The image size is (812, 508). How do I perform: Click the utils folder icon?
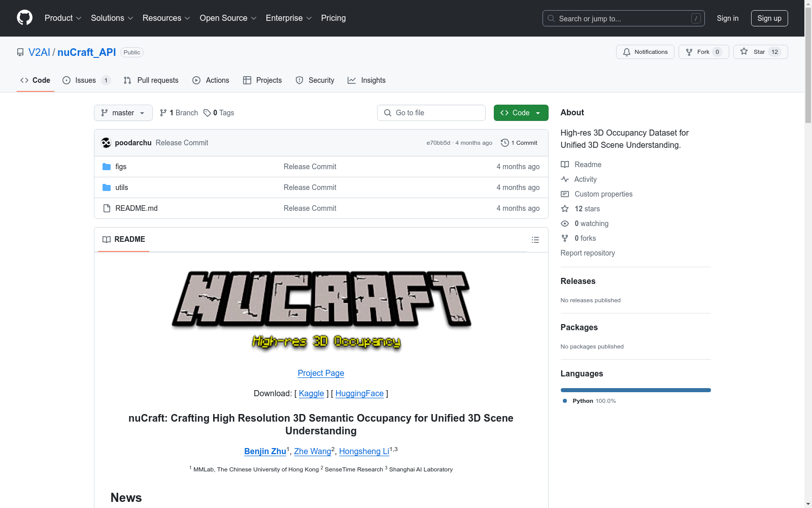(107, 187)
